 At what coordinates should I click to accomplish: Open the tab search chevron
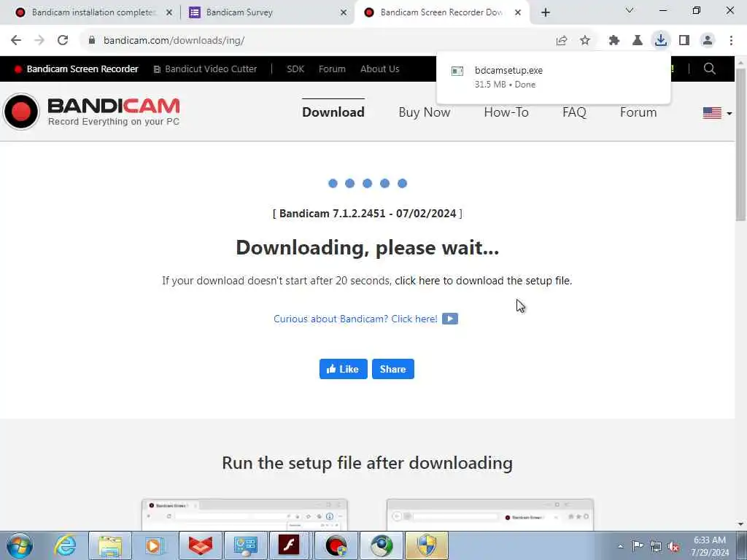630,10
